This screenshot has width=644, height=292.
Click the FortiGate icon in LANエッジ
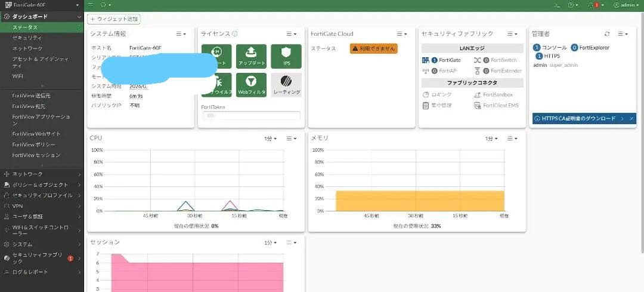pos(426,60)
